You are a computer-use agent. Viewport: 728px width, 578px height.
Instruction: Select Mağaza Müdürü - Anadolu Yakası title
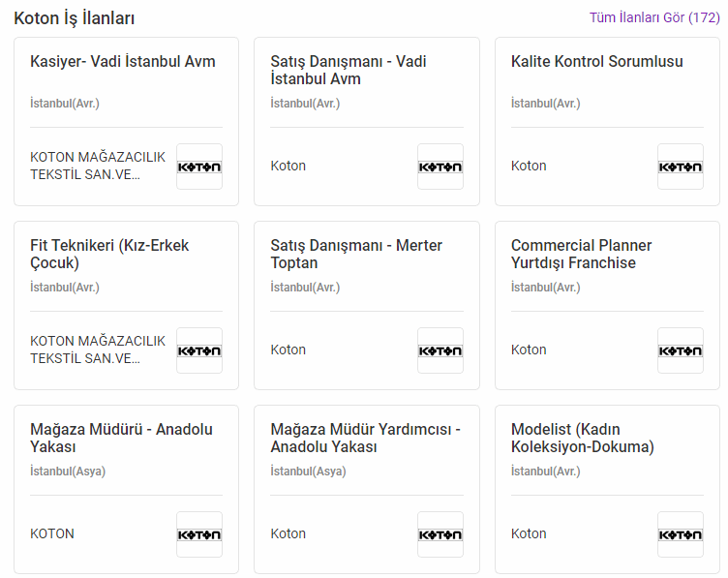point(121,438)
